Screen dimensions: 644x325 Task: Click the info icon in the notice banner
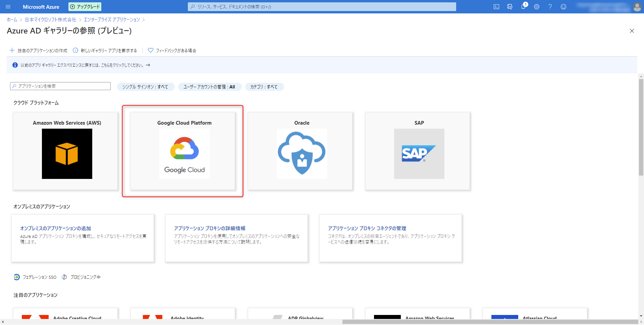pyautogui.click(x=15, y=65)
